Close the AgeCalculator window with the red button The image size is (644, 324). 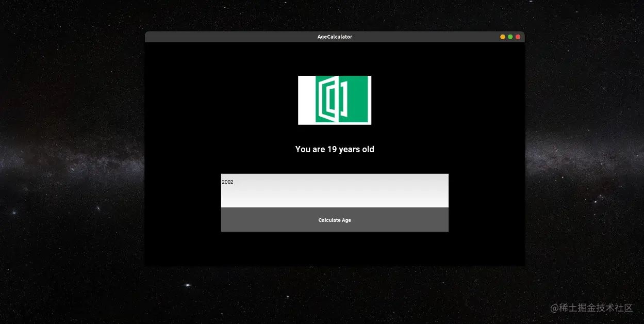tap(518, 37)
